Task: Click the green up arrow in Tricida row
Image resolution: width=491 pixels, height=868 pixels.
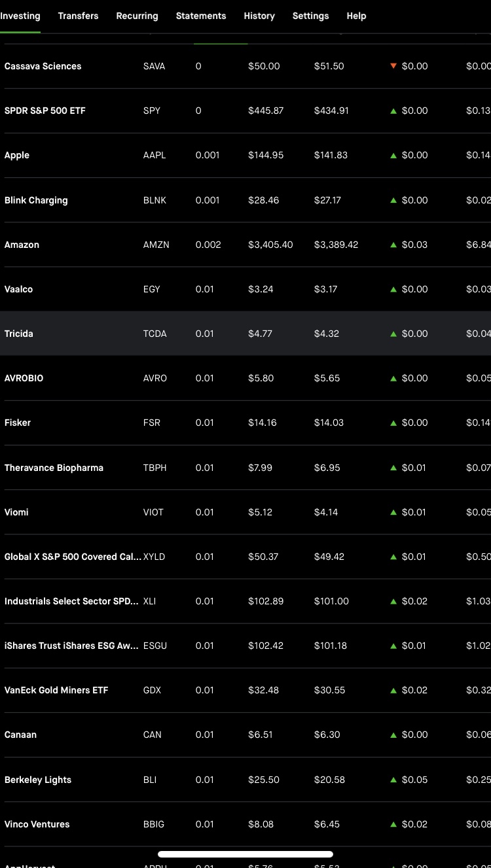Action: pyautogui.click(x=393, y=334)
